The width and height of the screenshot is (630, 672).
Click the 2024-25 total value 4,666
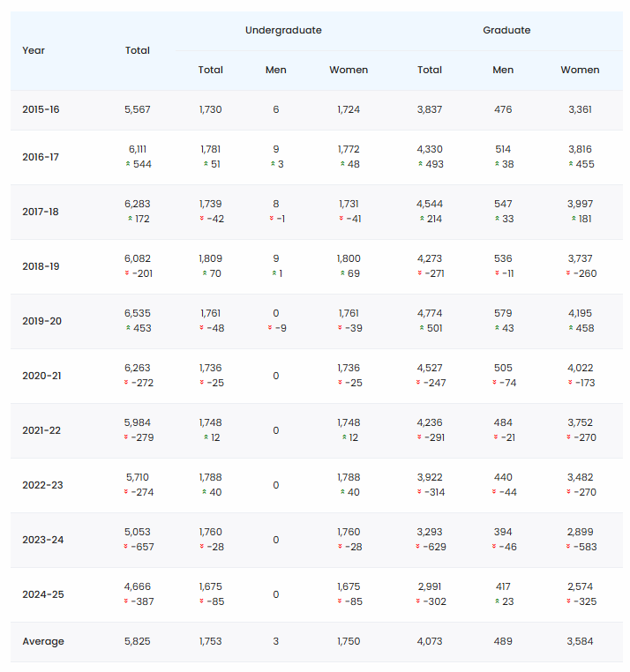coord(138,586)
